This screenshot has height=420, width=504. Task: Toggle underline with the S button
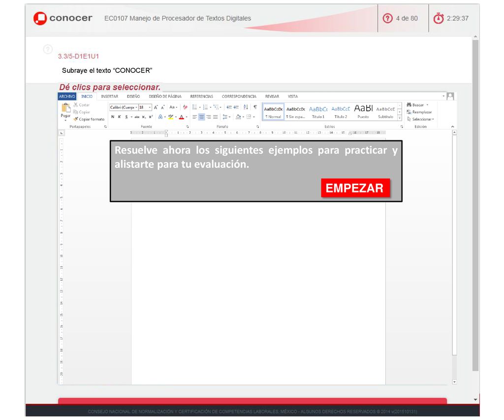pos(126,117)
